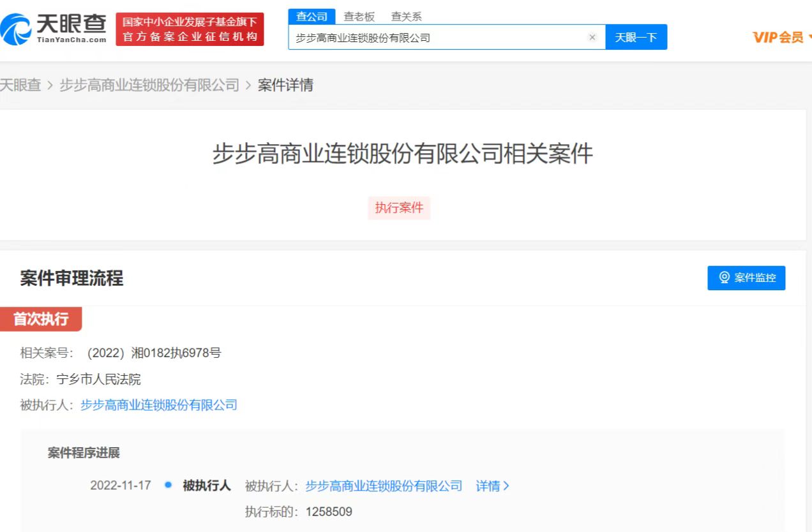
Task: Click the page title 步步高商业连锁股份有限公司相关案件
Action: pyautogui.click(x=403, y=154)
